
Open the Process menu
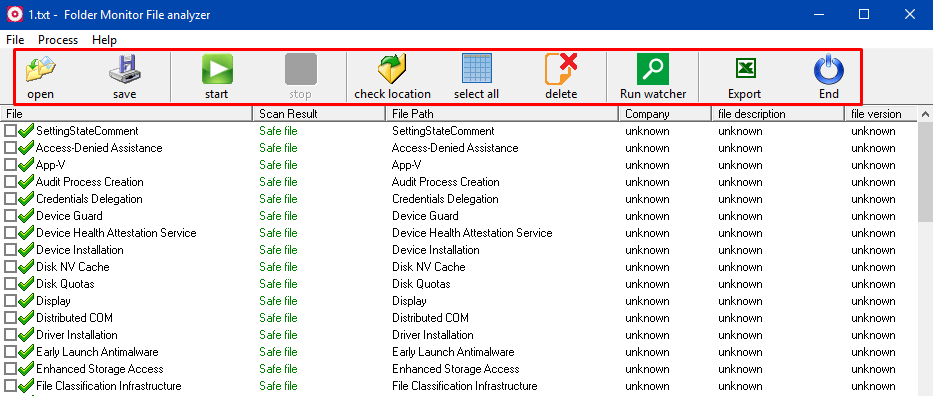[x=58, y=40]
